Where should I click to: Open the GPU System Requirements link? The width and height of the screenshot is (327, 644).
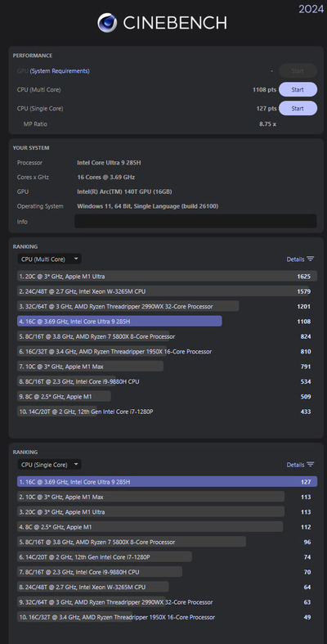click(x=60, y=70)
